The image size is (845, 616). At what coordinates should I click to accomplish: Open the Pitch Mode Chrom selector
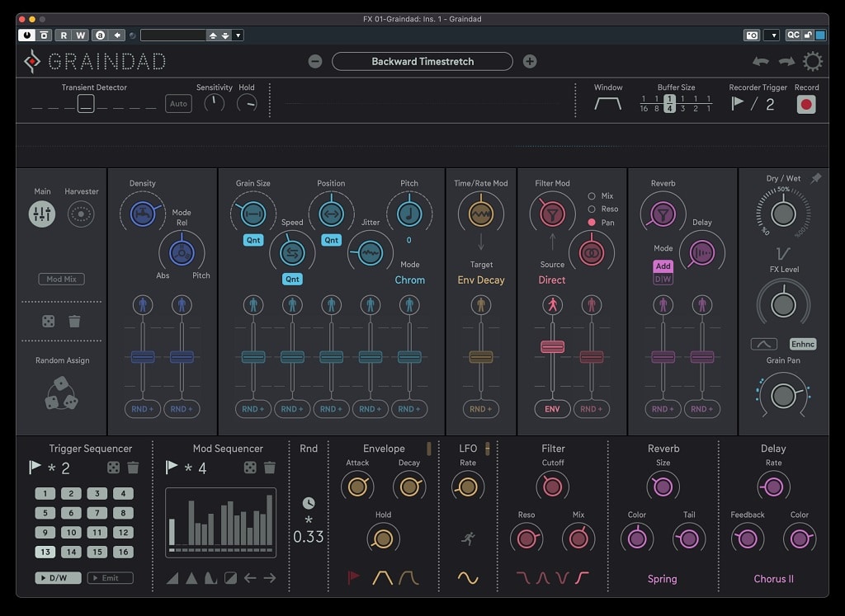coord(409,280)
